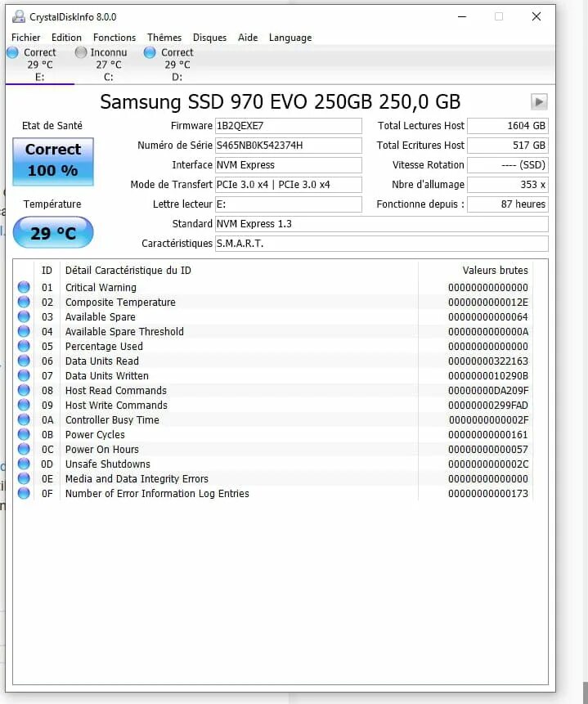
Task: Click the Etat de Santé label
Action: pyautogui.click(x=52, y=126)
